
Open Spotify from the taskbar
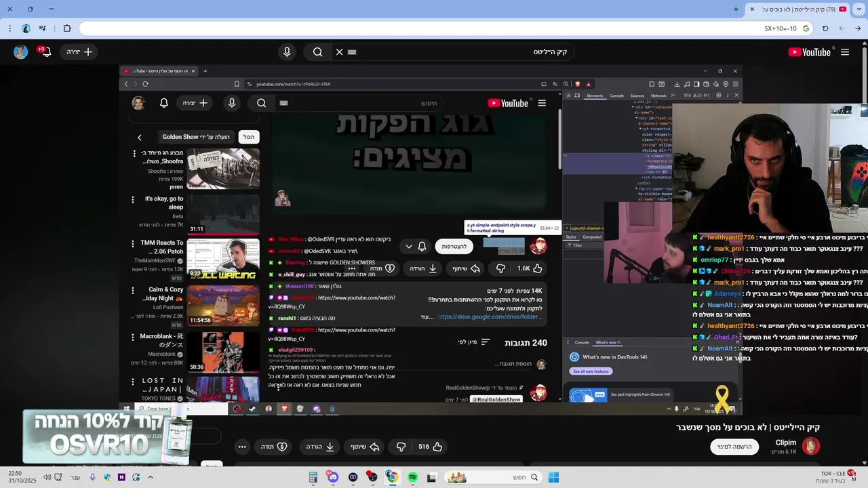click(x=412, y=477)
